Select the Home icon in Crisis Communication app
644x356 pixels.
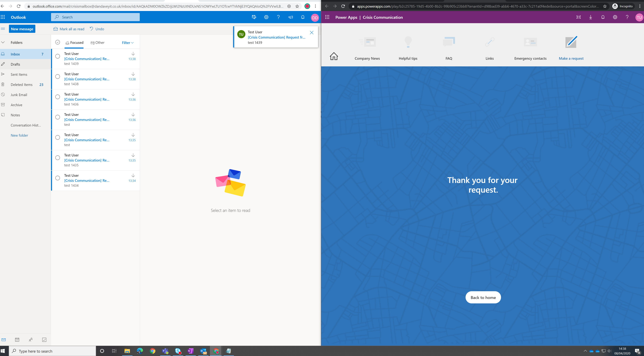[x=334, y=56]
